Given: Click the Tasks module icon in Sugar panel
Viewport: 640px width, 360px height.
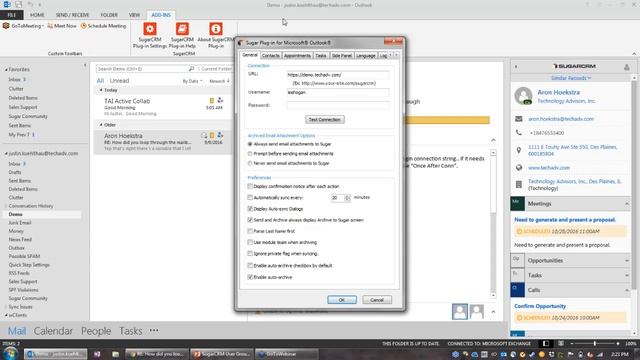Looking at the screenshot, I should click(x=518, y=275).
